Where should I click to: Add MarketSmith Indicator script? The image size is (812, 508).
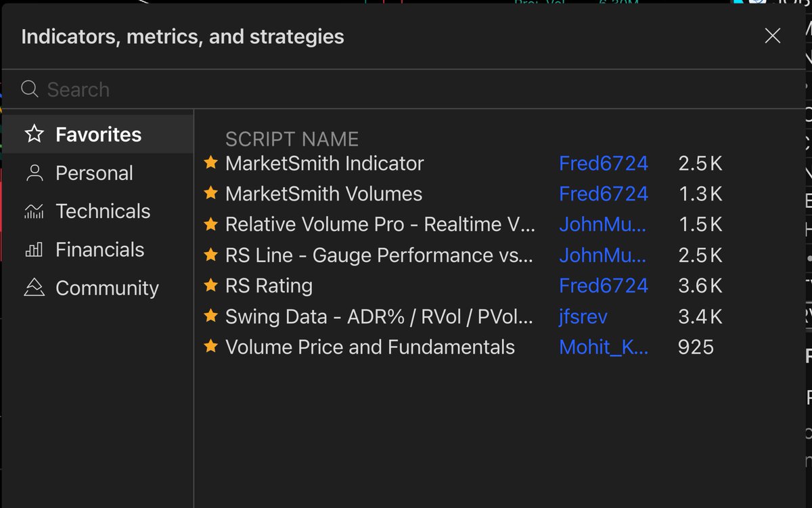[325, 163]
